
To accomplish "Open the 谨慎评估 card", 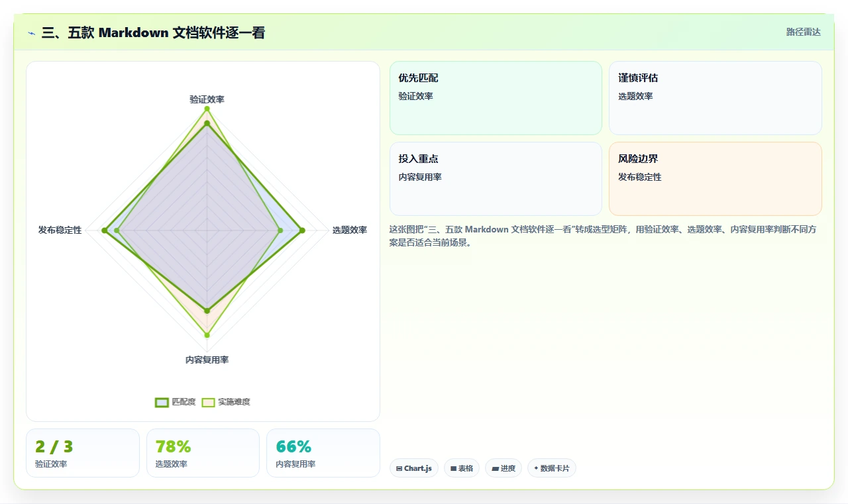I will tap(715, 98).
